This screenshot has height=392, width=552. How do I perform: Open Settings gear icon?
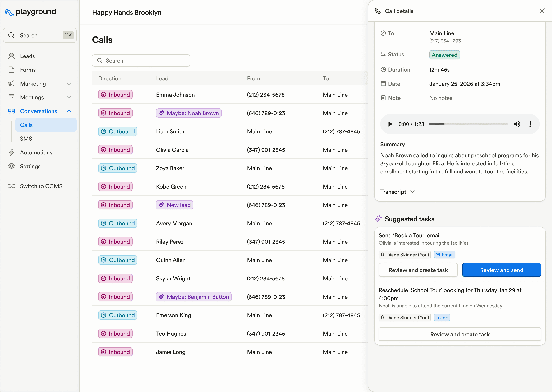pyautogui.click(x=12, y=166)
